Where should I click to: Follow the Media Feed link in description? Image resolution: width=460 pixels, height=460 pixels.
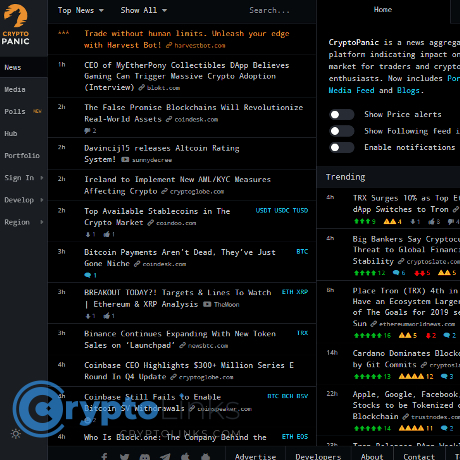(351, 90)
